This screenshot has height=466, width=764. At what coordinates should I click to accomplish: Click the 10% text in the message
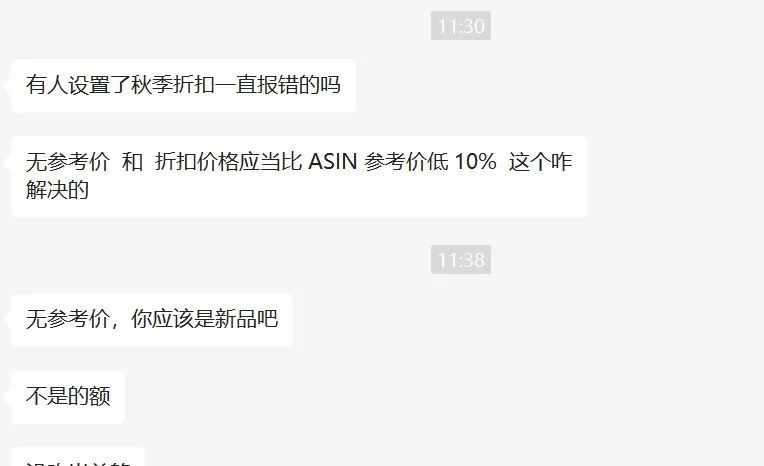click(476, 162)
